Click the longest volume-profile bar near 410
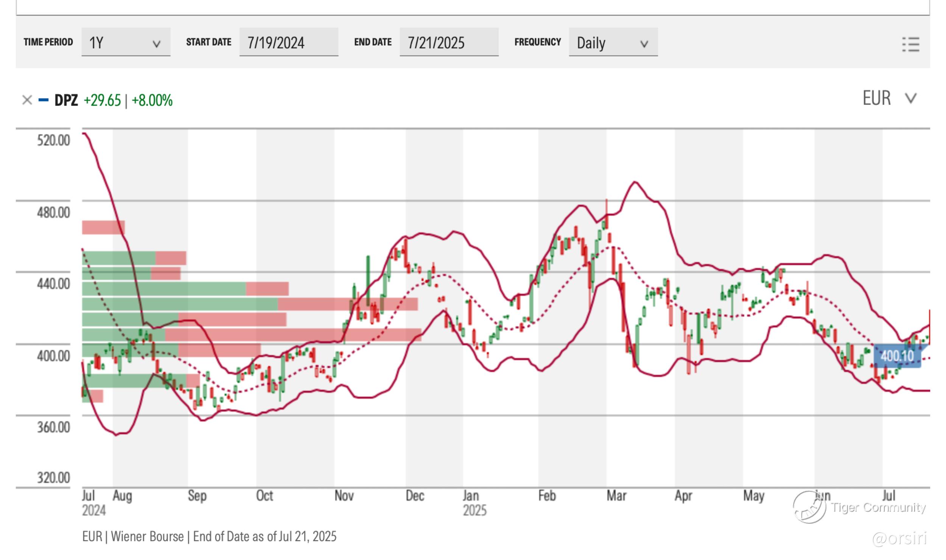 [252, 335]
